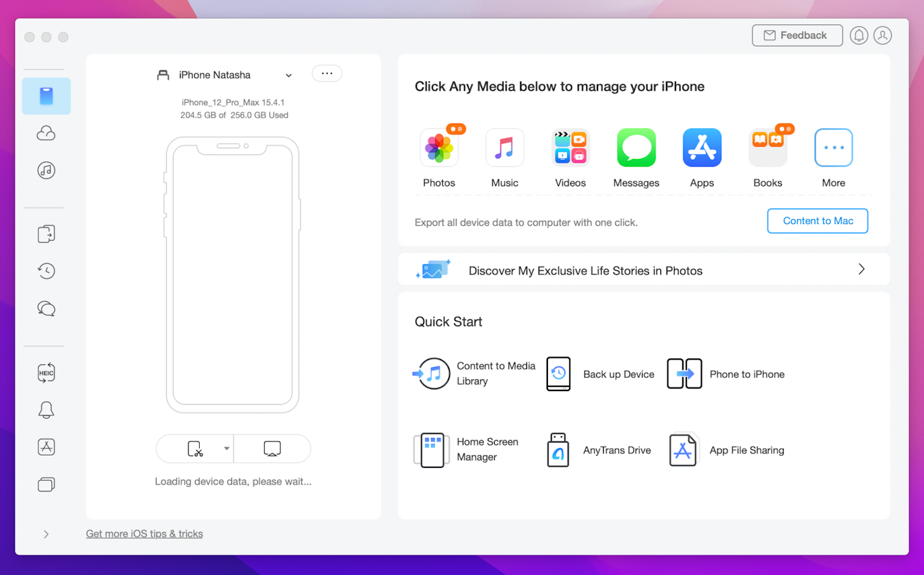Open the screenshot tool dropdown arrow

[x=226, y=449]
